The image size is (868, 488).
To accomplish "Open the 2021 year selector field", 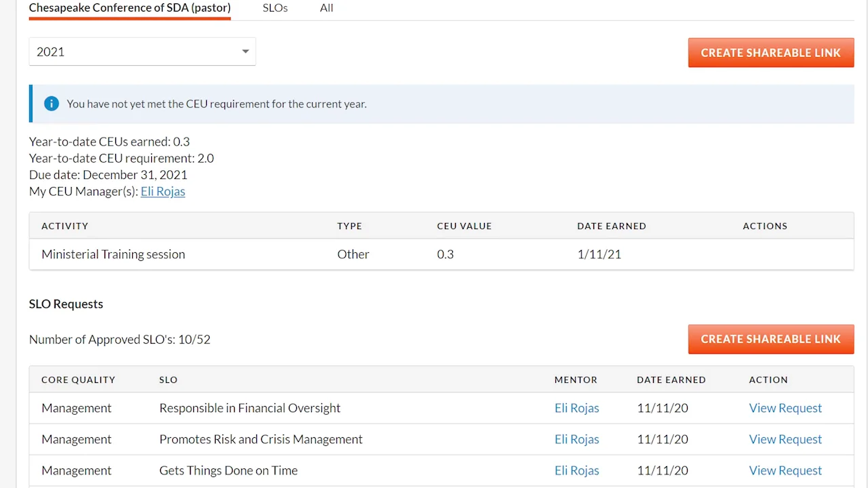I will [x=136, y=52].
